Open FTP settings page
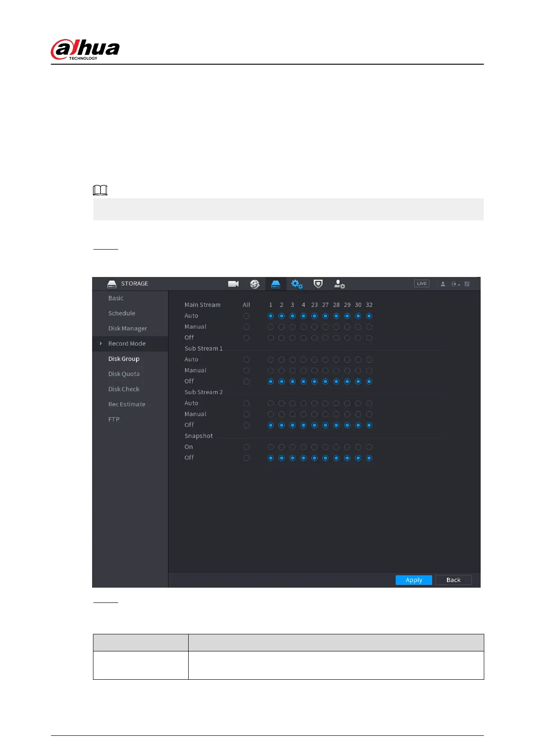Screen dimensions: 535x756 (114, 419)
